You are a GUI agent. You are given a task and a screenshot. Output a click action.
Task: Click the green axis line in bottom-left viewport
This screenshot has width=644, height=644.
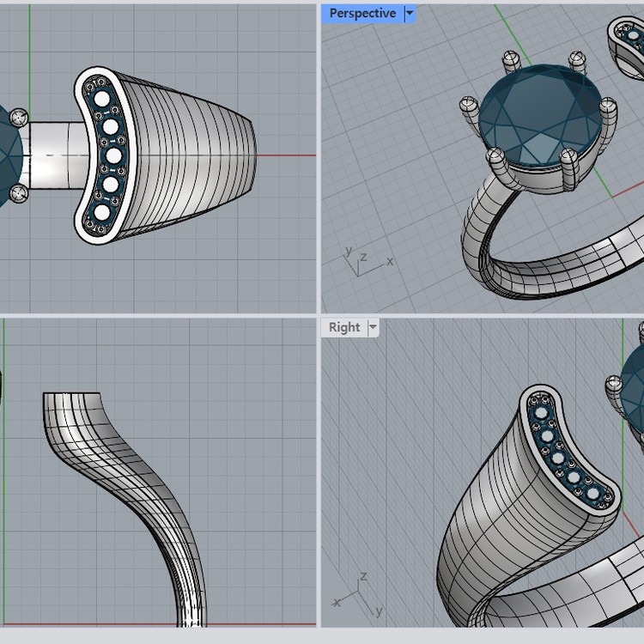[4, 472]
